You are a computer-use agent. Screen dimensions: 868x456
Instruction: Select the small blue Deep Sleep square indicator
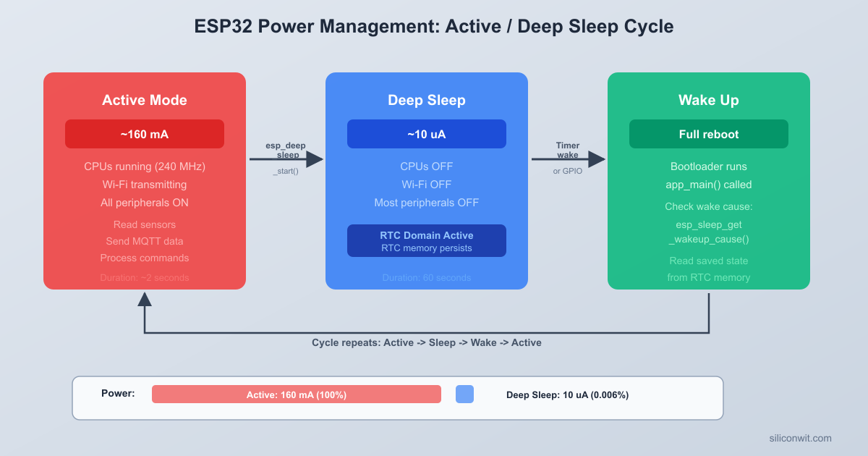[x=464, y=394]
